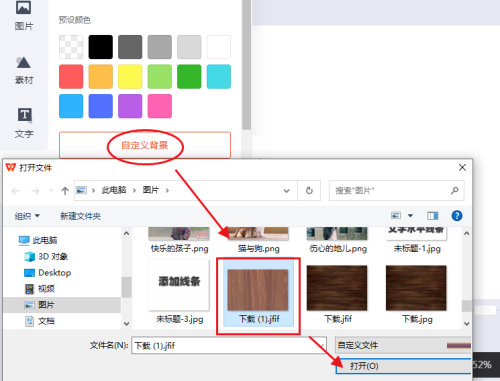Refresh the folder view

click(x=309, y=190)
